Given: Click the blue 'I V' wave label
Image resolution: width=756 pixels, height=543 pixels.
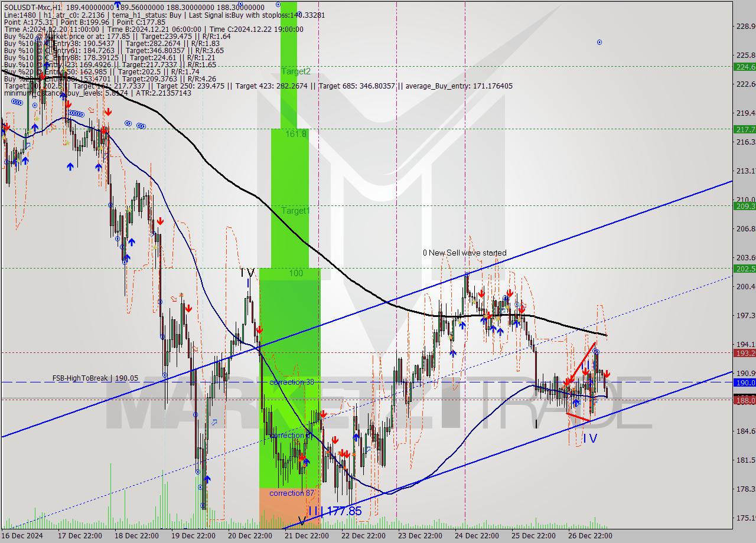Looking at the screenshot, I should tap(590, 438).
